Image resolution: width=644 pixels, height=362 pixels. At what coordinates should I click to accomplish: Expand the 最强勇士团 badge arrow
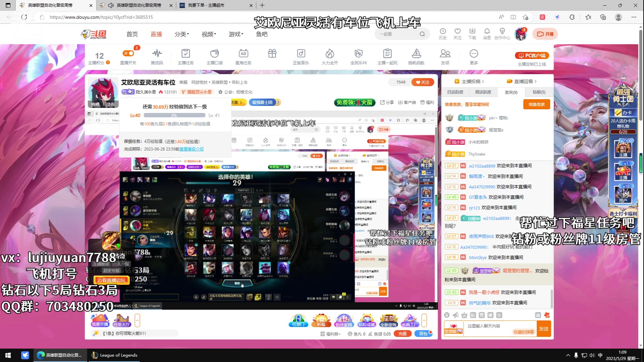(x=278, y=102)
